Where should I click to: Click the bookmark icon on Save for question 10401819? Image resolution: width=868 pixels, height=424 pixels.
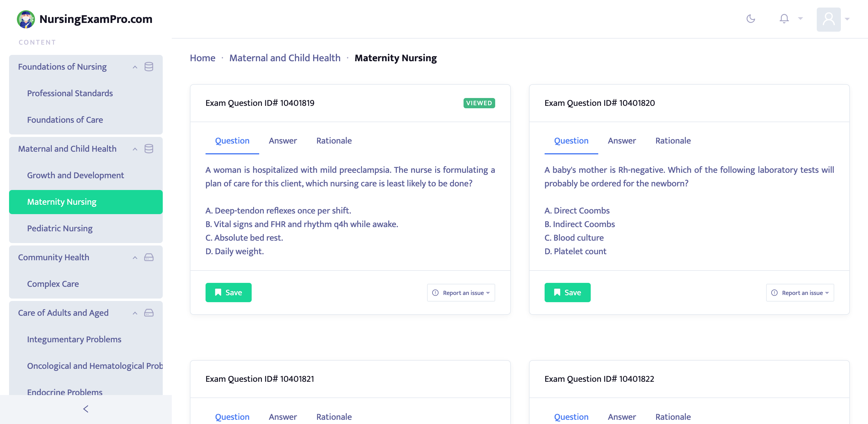(218, 292)
